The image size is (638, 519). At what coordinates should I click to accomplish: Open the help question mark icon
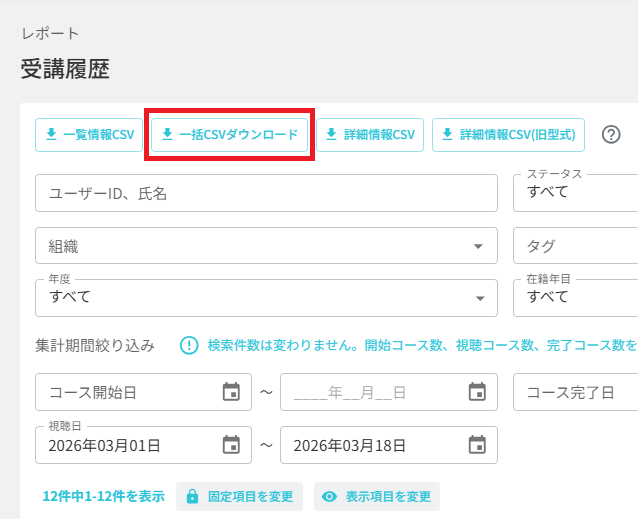click(x=611, y=135)
